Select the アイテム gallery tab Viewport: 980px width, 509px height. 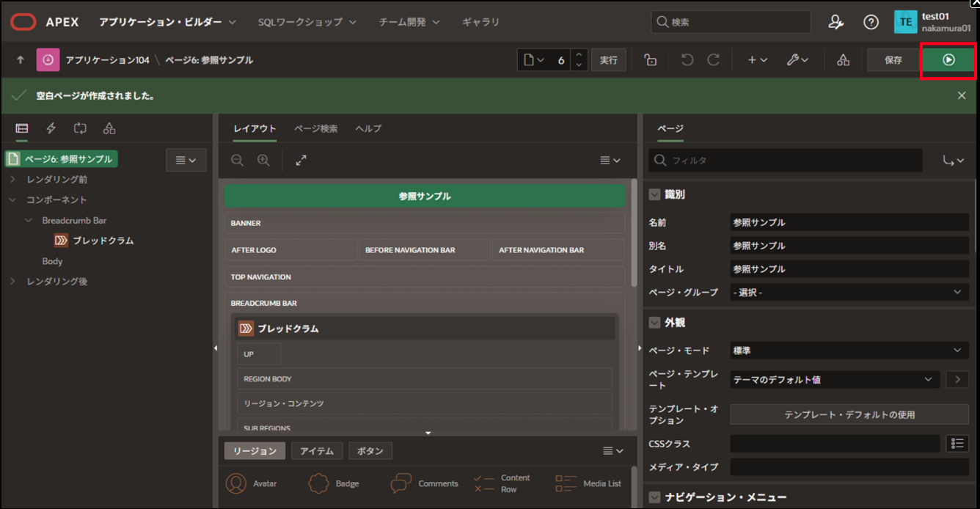pyautogui.click(x=317, y=451)
